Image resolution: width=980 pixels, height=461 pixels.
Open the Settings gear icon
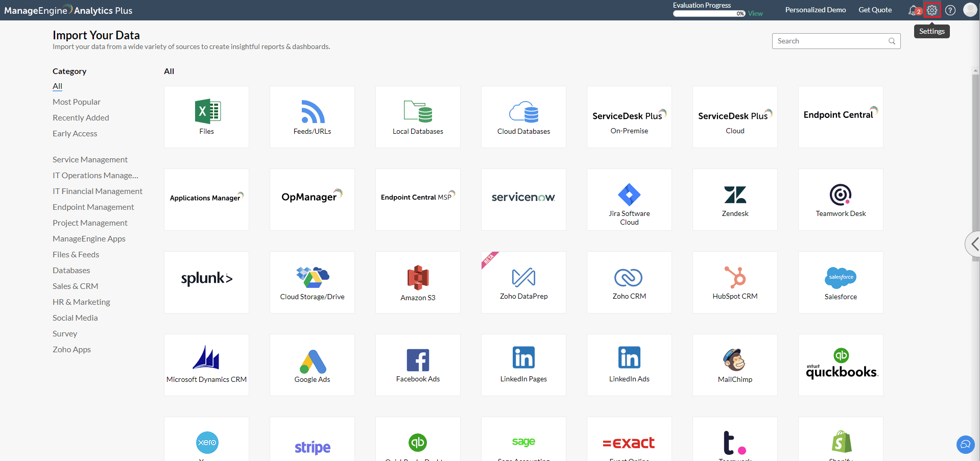click(932, 10)
